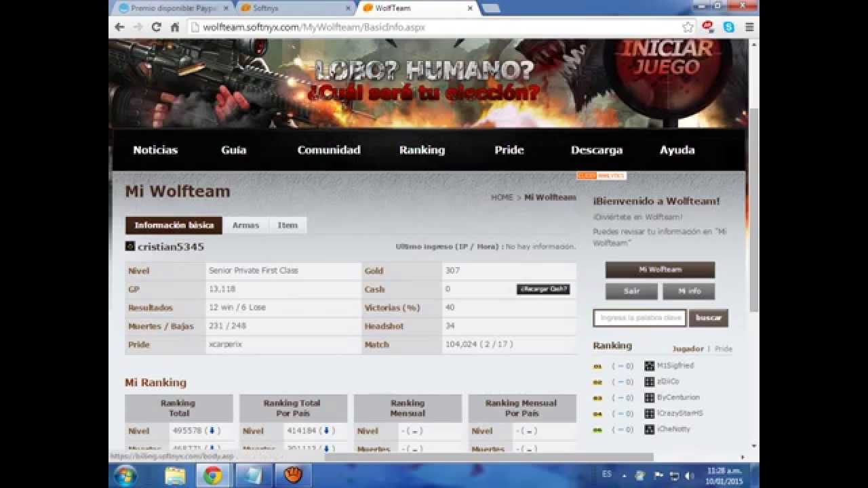The image size is (868, 488).
Task: Open the Ayuda menu
Action: tap(677, 150)
